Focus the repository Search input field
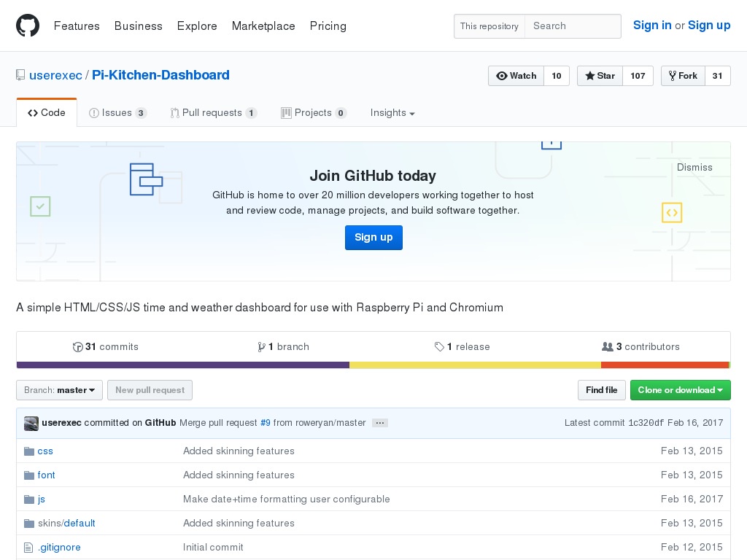Screen dimensions: 747x560 (573, 26)
